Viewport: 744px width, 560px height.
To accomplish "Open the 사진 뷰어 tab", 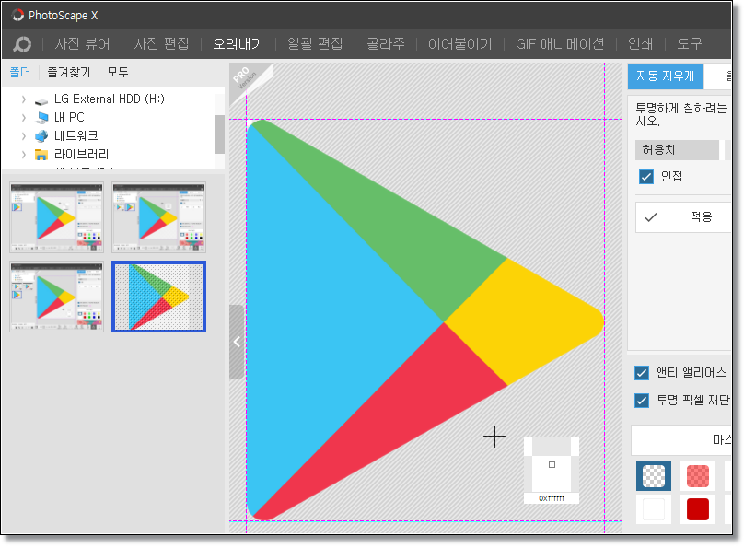I will click(82, 44).
